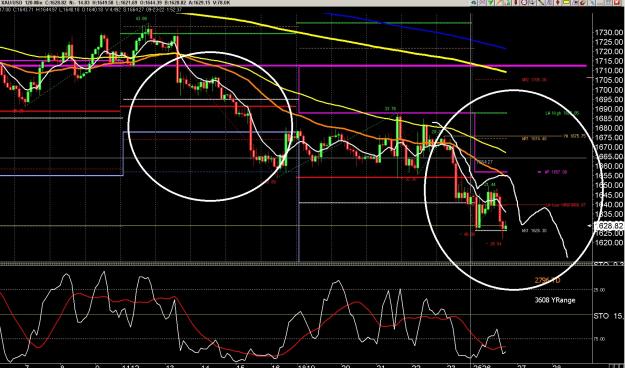Click the 3608 YRange text label
The image size is (625, 368).
[555, 300]
